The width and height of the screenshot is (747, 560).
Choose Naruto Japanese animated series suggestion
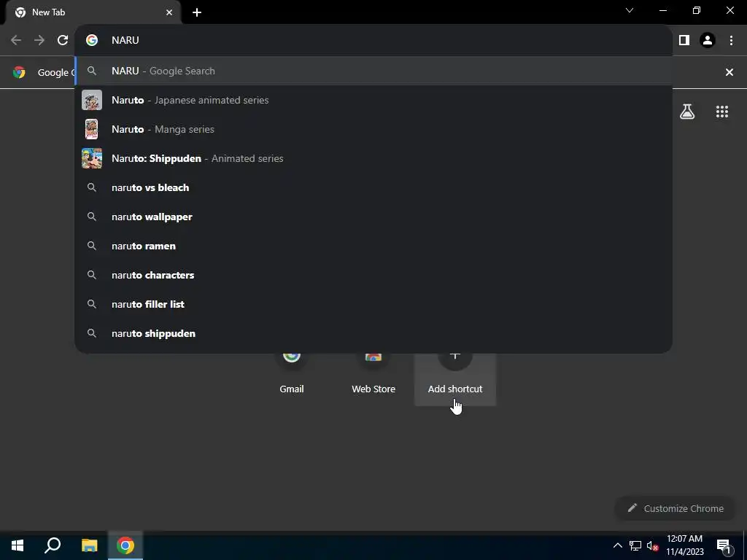373,100
